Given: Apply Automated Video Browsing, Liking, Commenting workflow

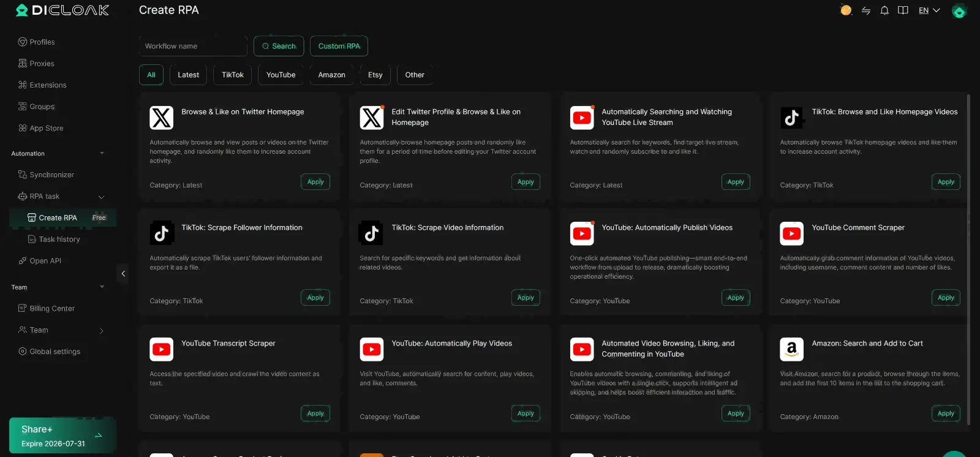Looking at the screenshot, I should tap(736, 414).
